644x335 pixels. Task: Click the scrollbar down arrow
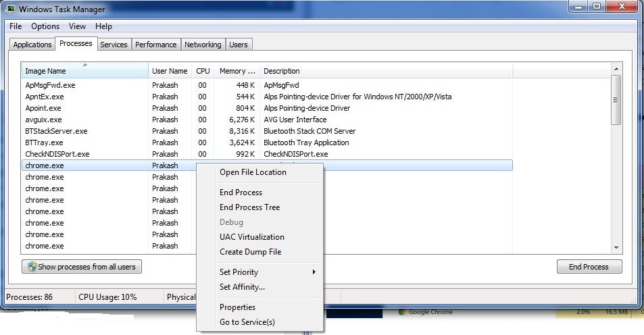point(616,248)
